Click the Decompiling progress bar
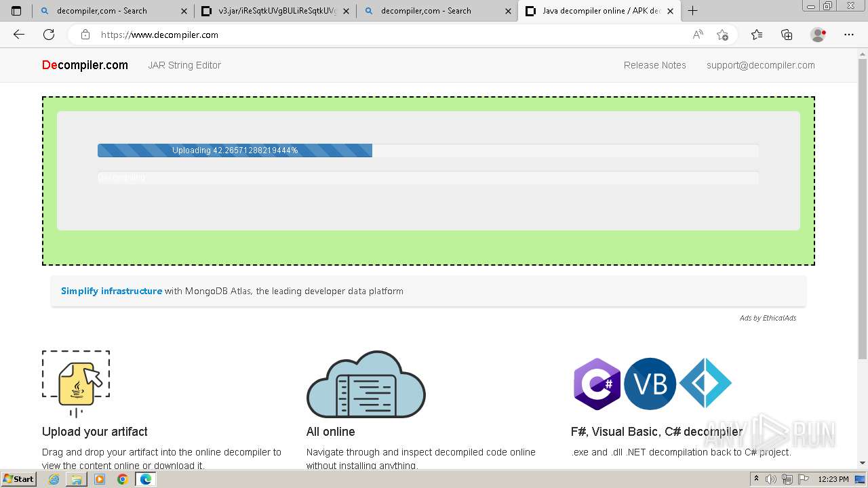 (x=428, y=178)
